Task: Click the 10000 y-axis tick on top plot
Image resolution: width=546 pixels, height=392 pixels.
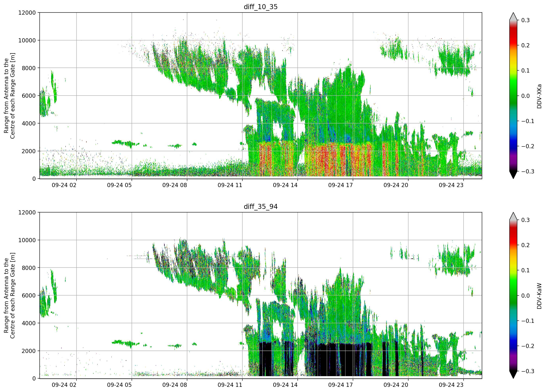Action: coord(27,40)
